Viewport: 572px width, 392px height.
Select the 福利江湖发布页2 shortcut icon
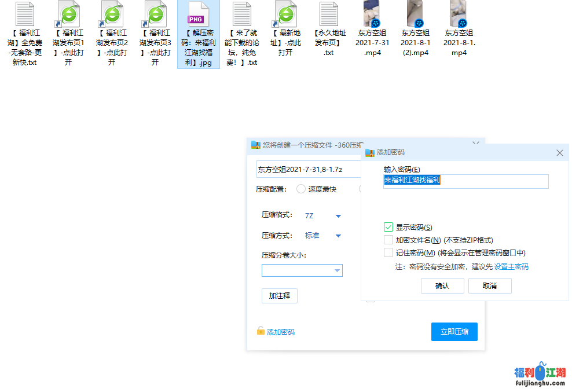coord(112,16)
